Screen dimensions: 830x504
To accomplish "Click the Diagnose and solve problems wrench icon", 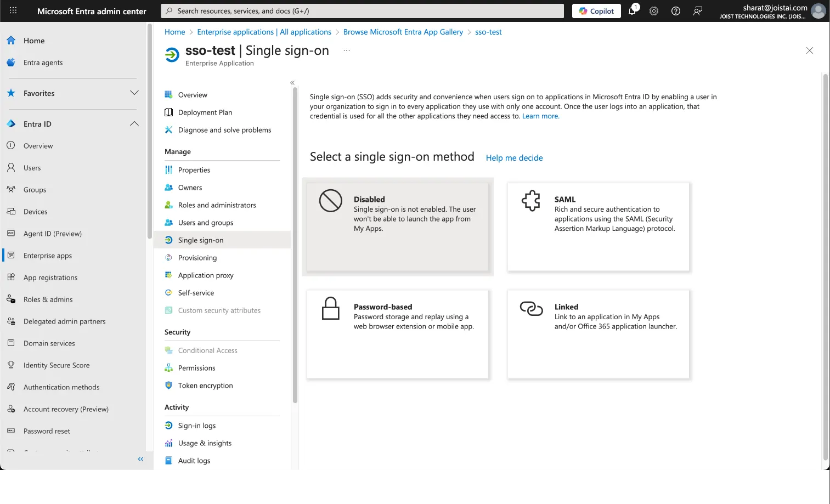I will pyautogui.click(x=169, y=130).
